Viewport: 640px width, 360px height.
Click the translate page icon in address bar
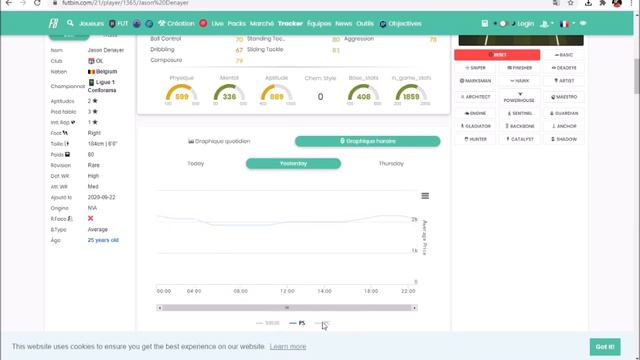[556, 3]
